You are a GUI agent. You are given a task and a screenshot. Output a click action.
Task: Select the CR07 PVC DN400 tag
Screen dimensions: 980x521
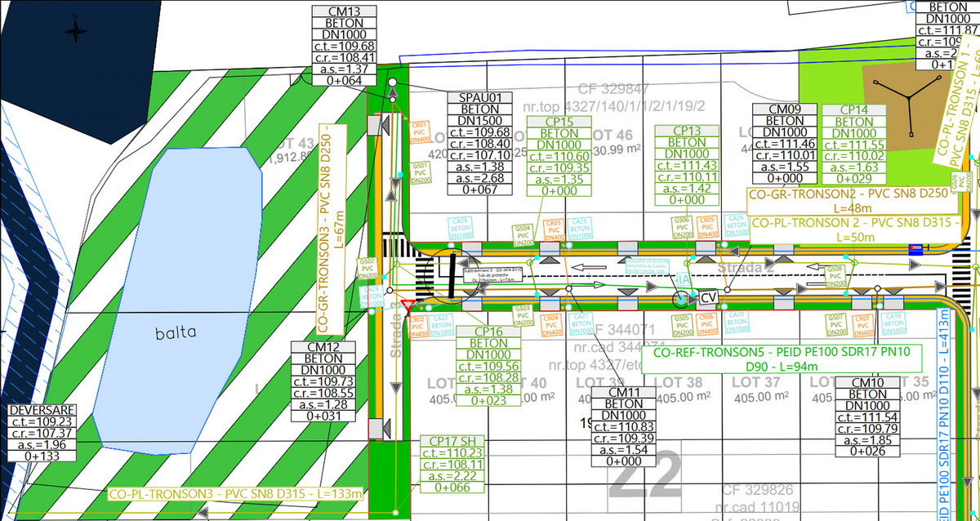[x=864, y=324]
